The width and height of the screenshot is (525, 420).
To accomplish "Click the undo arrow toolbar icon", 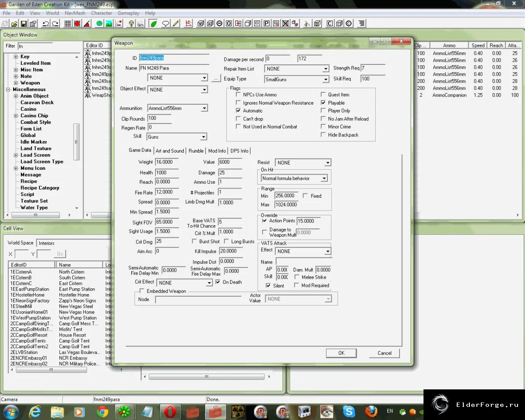I will (45, 24).
